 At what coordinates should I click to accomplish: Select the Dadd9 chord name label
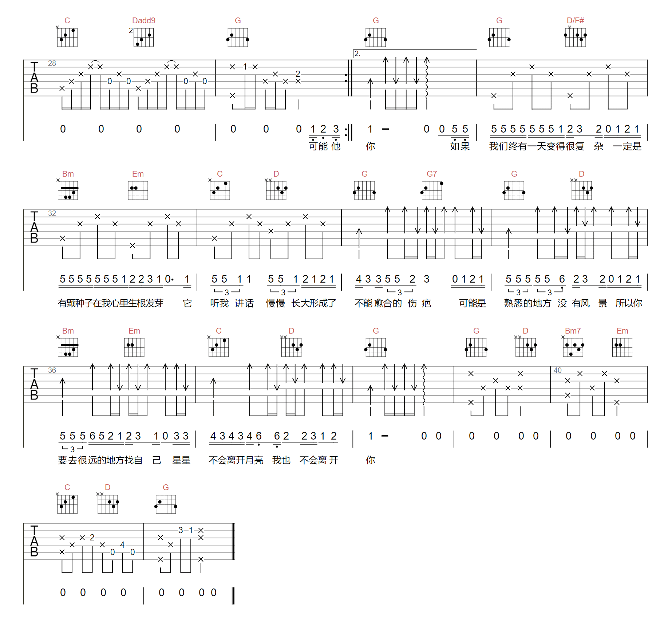144,20
